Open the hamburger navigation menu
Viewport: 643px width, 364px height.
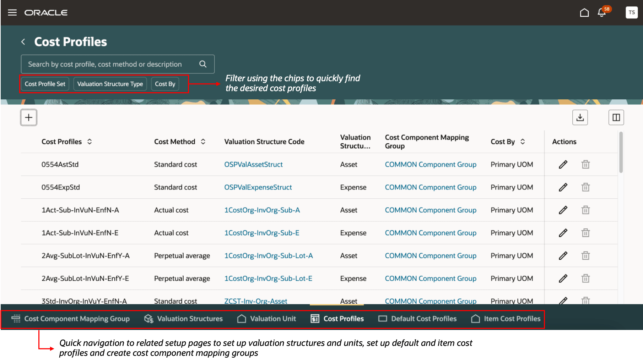12,13
